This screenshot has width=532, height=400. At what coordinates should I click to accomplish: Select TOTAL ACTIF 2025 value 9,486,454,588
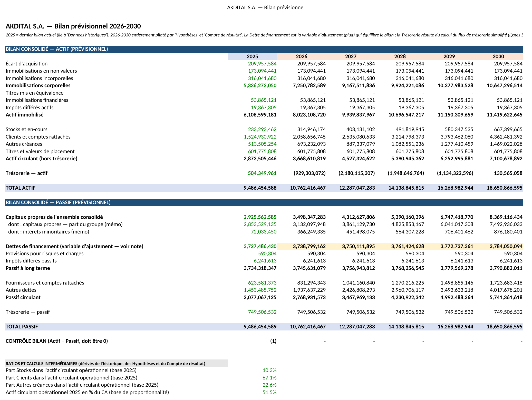[260, 188]
